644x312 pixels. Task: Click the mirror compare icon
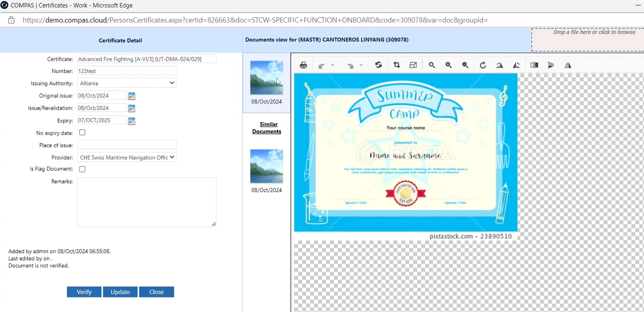534,65
